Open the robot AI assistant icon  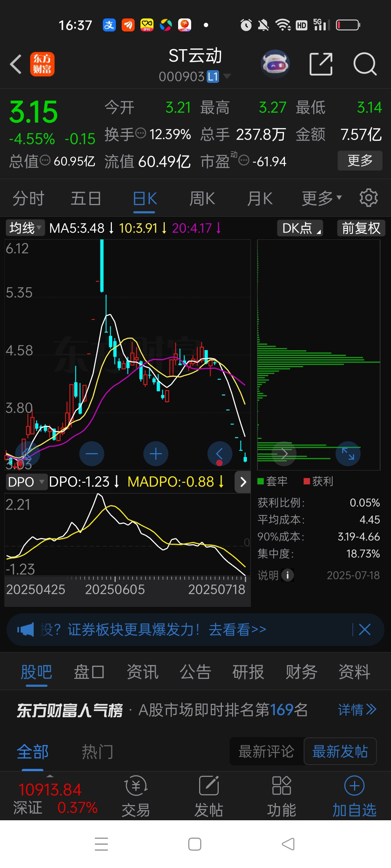click(x=275, y=64)
